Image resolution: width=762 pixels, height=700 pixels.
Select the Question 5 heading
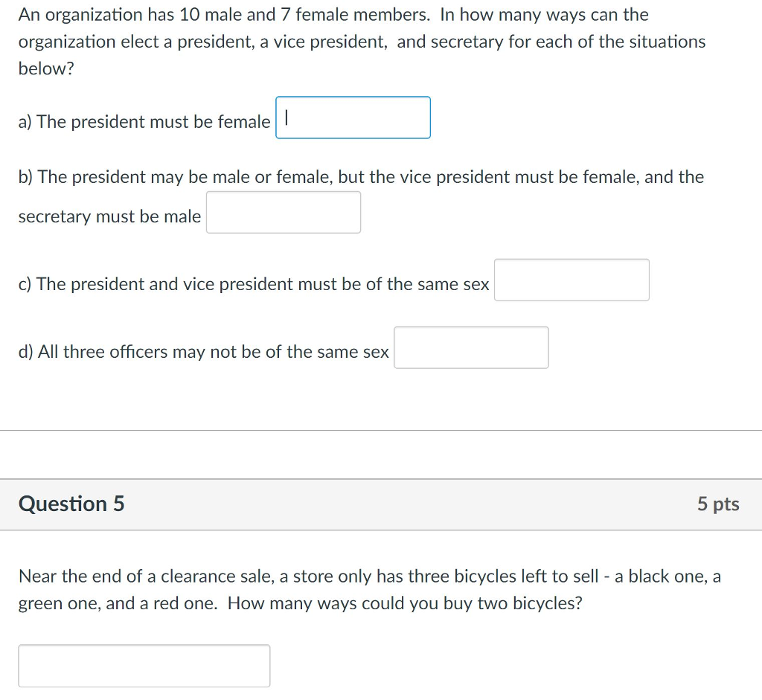pyautogui.click(x=71, y=504)
